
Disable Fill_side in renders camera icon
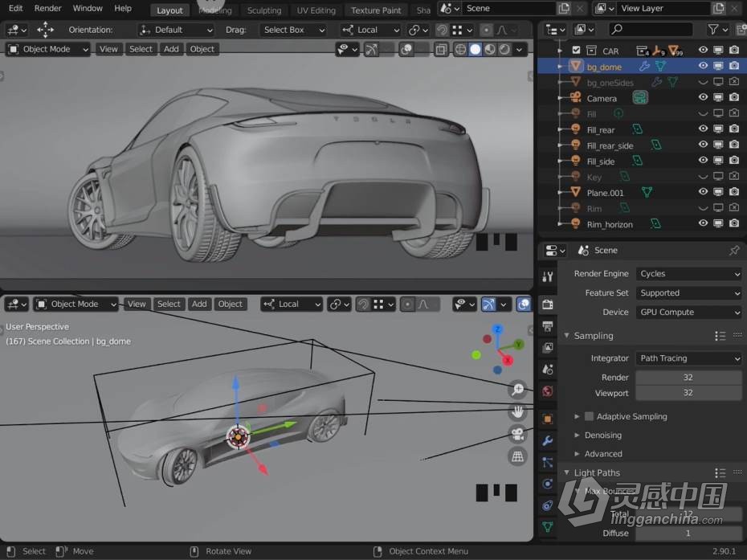[734, 160]
